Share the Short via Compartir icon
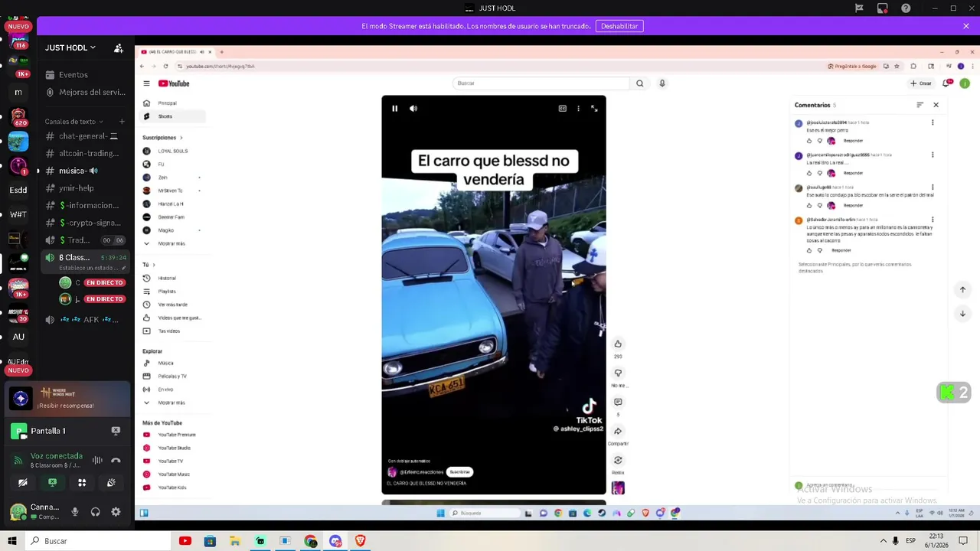This screenshot has height=551, width=980. click(x=618, y=431)
